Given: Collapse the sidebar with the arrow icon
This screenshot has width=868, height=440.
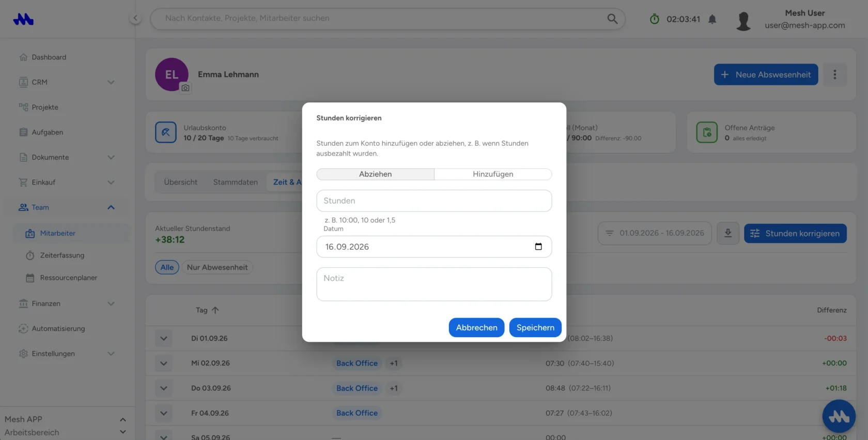Looking at the screenshot, I should pyautogui.click(x=135, y=18).
